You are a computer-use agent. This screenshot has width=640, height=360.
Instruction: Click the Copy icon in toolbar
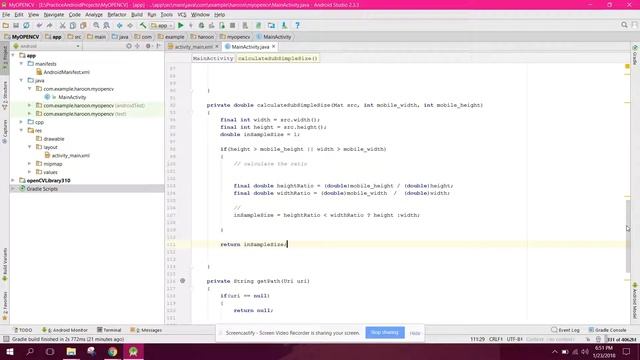[73, 25]
